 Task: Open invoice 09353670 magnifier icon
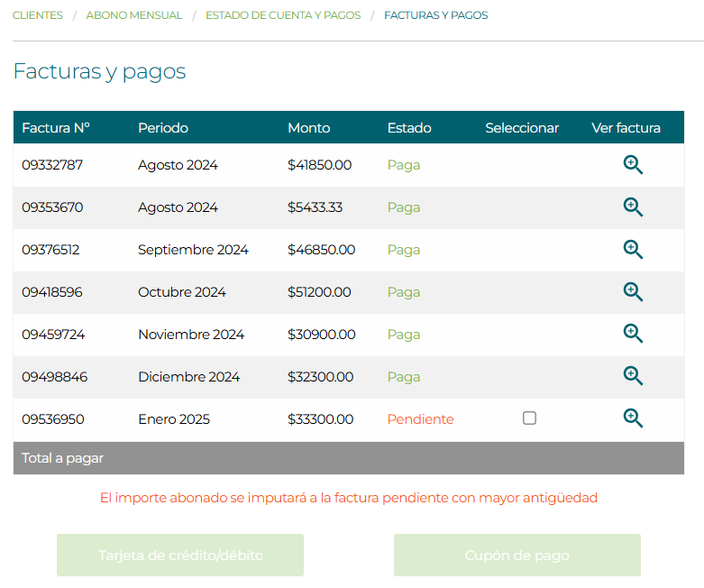point(633,207)
